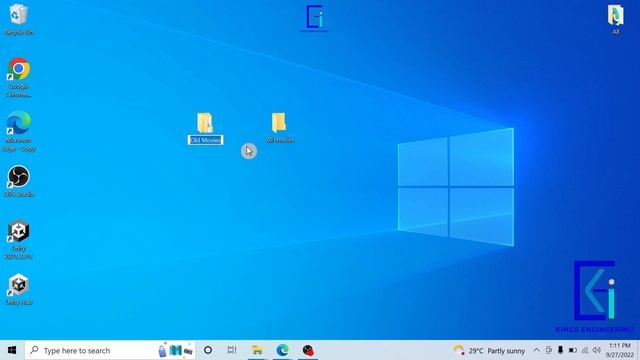Open the Windows Start menu
Viewport: 640px width, 360px height.
click(12, 350)
